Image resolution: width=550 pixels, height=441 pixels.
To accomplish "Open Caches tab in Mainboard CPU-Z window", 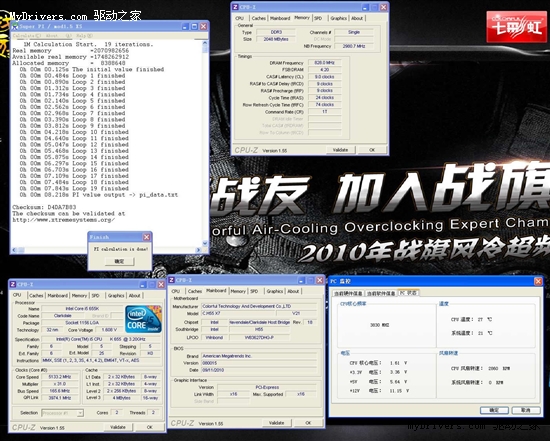I will tap(195, 291).
